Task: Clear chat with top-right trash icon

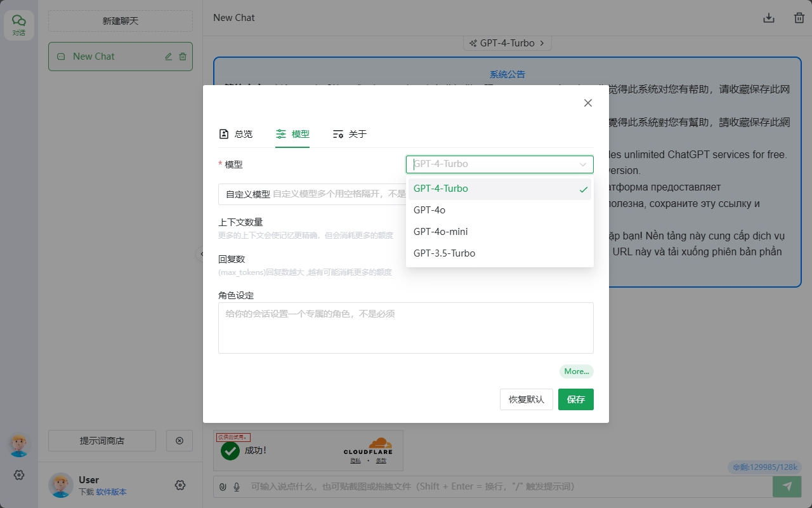Action: click(799, 18)
